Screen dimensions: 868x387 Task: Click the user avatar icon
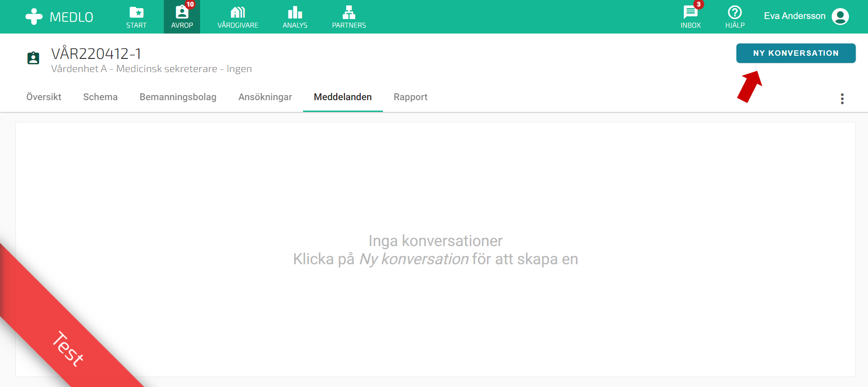(840, 16)
